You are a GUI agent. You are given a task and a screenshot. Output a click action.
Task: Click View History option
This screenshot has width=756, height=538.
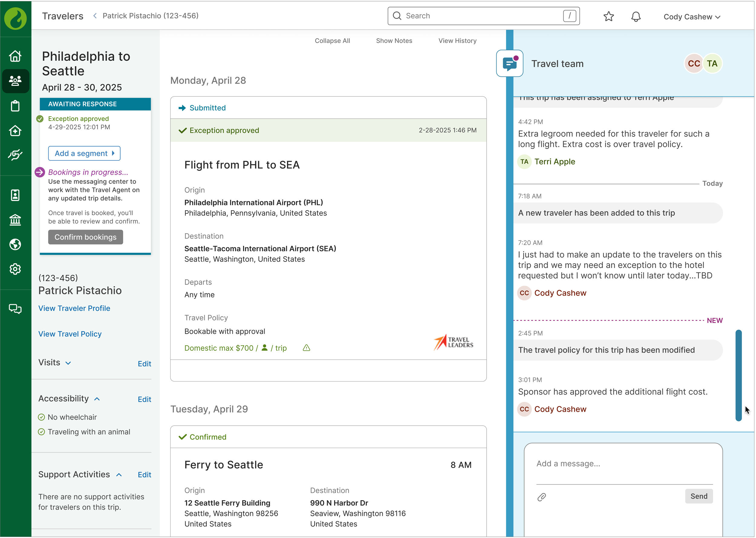click(x=458, y=41)
